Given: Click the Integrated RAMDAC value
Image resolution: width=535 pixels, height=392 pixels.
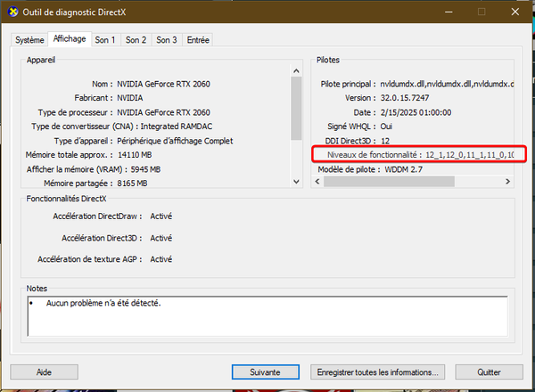Looking at the screenshot, I should pos(177,127).
